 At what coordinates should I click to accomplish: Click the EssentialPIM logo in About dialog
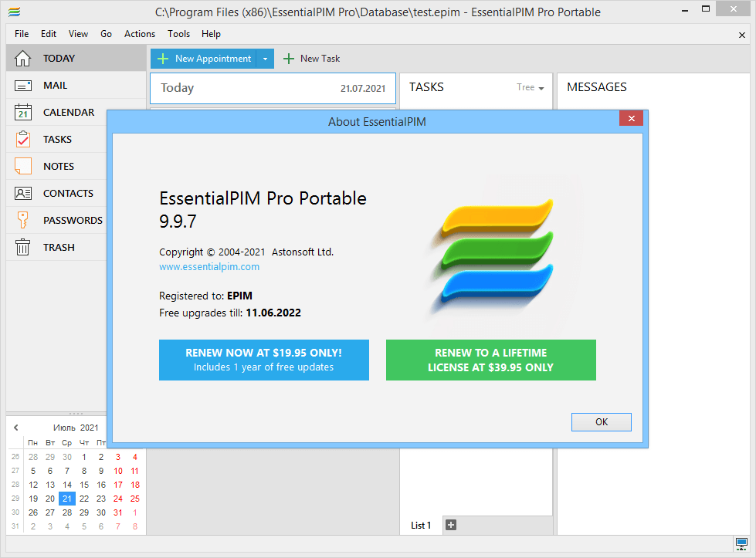tap(497, 252)
